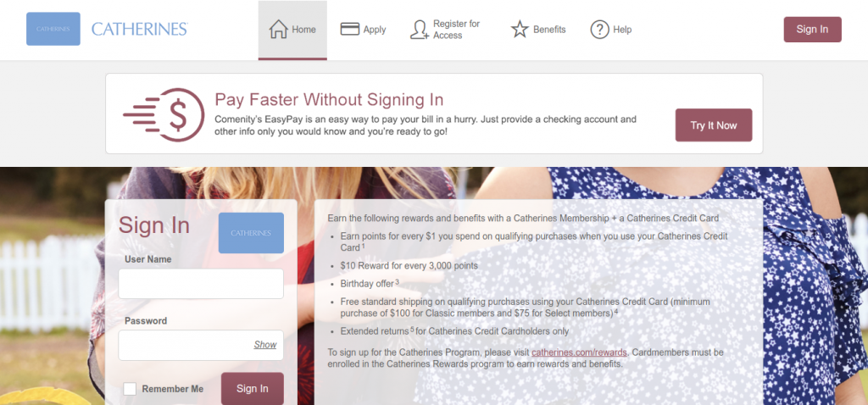The width and height of the screenshot is (868, 405).
Task: Open the Apply menu item
Action: tap(363, 30)
